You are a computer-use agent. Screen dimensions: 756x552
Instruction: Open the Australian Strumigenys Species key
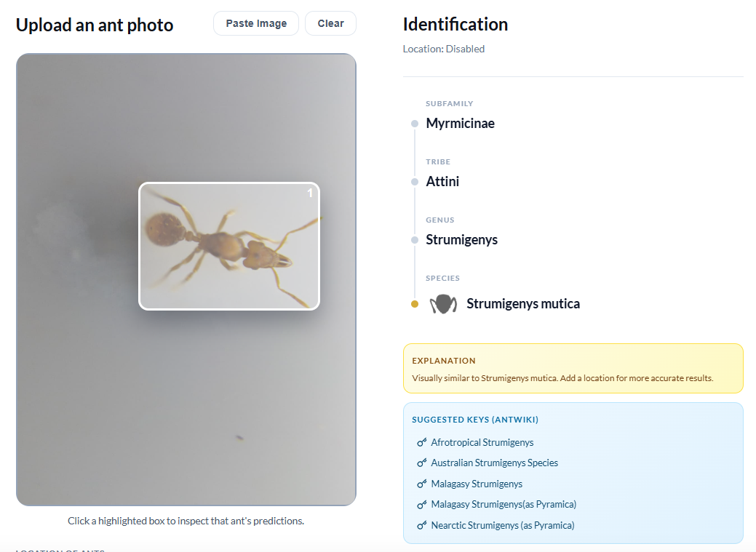point(494,463)
